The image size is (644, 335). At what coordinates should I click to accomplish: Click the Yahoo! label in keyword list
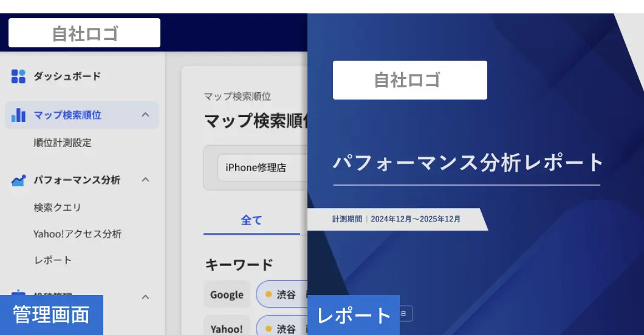pyautogui.click(x=227, y=327)
